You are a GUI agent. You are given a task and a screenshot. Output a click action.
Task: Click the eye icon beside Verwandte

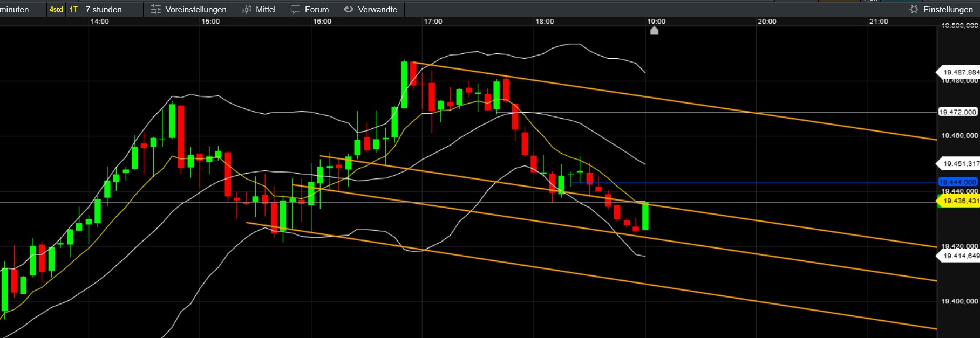349,9
